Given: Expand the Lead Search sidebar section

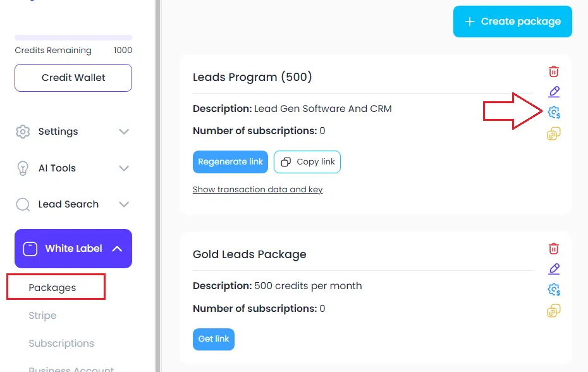Looking at the screenshot, I should pyautogui.click(x=73, y=204).
